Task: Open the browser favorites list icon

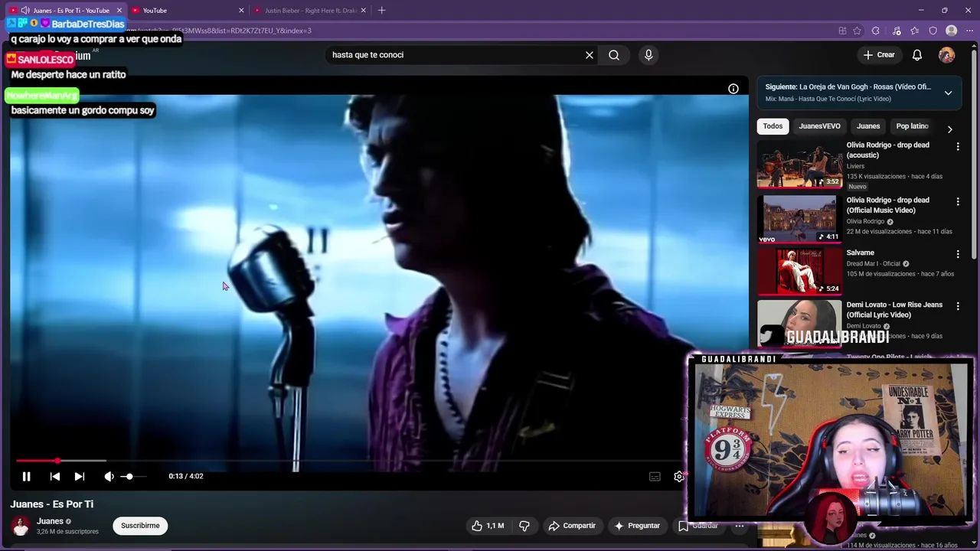Action: coord(915,31)
